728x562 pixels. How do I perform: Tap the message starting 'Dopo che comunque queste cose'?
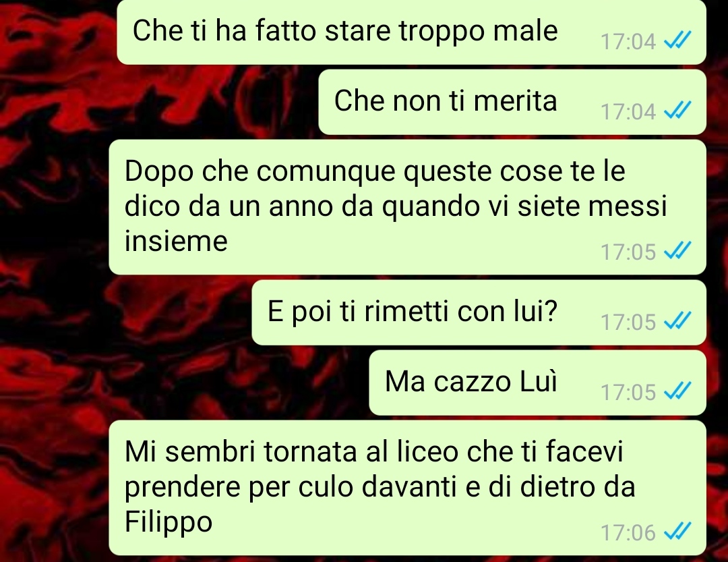pyautogui.click(x=407, y=207)
